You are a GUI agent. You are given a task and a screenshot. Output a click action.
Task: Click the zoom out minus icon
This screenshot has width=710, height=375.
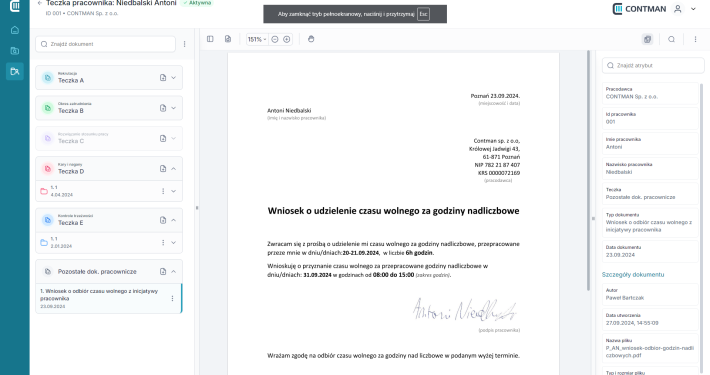pyautogui.click(x=274, y=39)
